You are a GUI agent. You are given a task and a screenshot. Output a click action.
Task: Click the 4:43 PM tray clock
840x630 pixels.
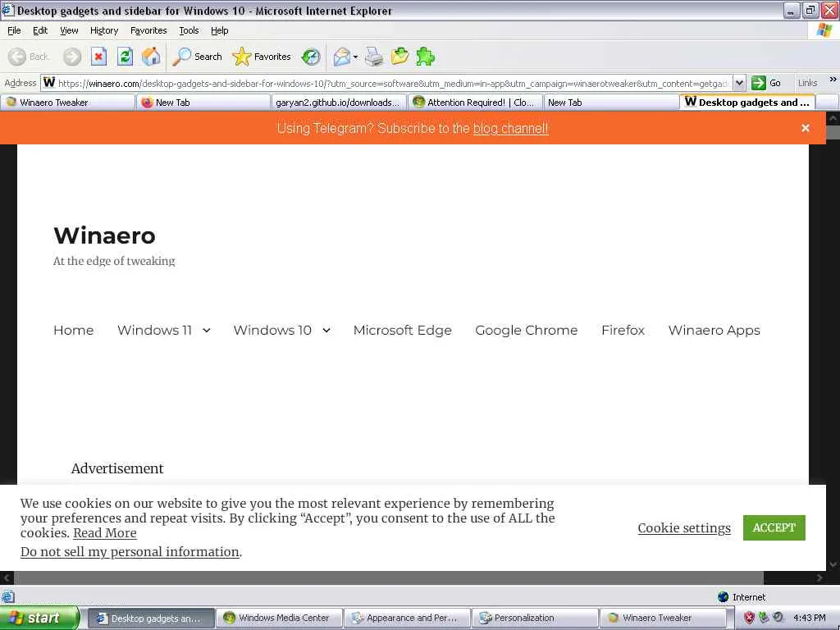810,619
